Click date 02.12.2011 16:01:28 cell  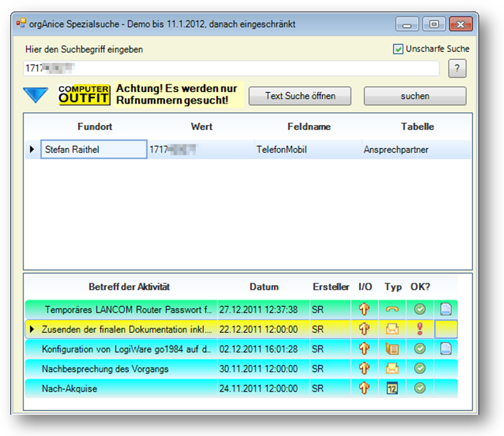tap(264, 349)
